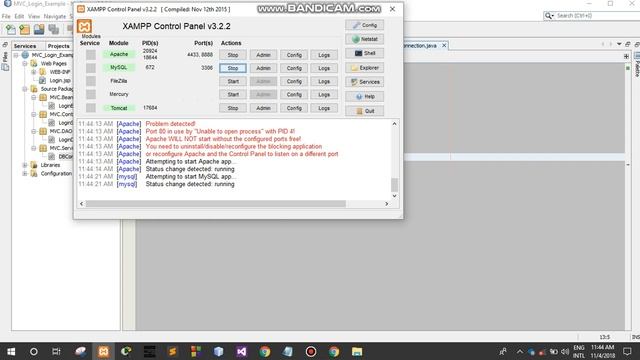Open Mercury Config menu
The height and width of the screenshot is (360, 640).
pos(294,94)
